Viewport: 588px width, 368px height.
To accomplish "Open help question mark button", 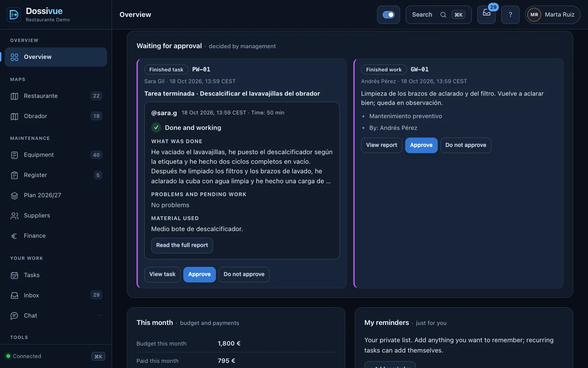I will pyautogui.click(x=510, y=15).
